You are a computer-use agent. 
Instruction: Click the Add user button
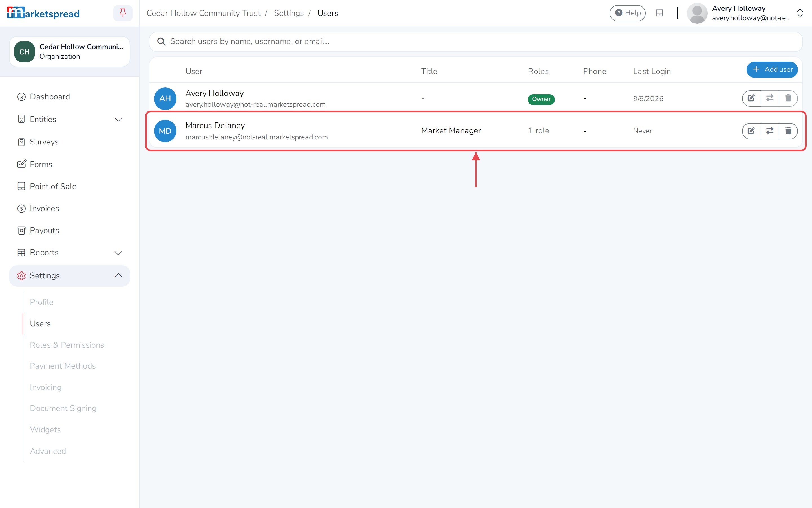coord(772,69)
